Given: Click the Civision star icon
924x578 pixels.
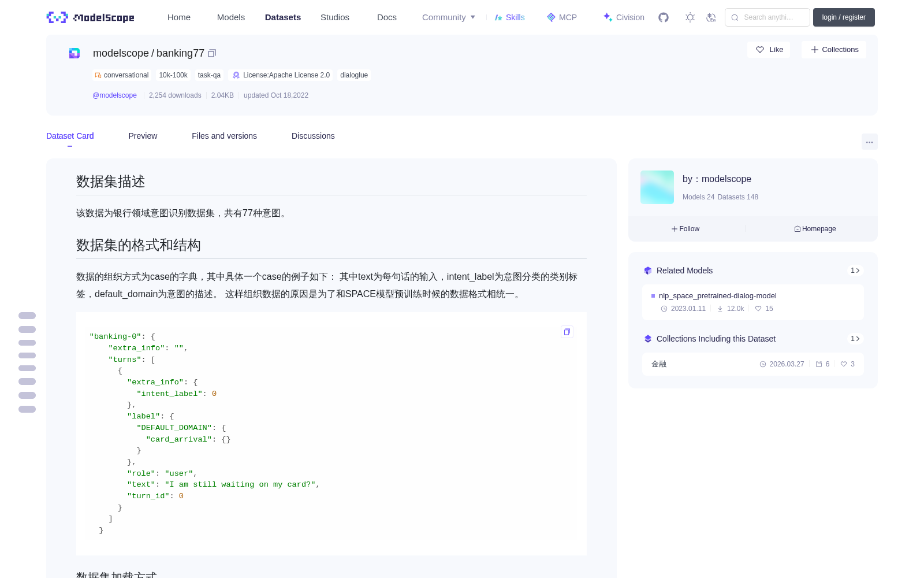Looking at the screenshot, I should pos(608,17).
